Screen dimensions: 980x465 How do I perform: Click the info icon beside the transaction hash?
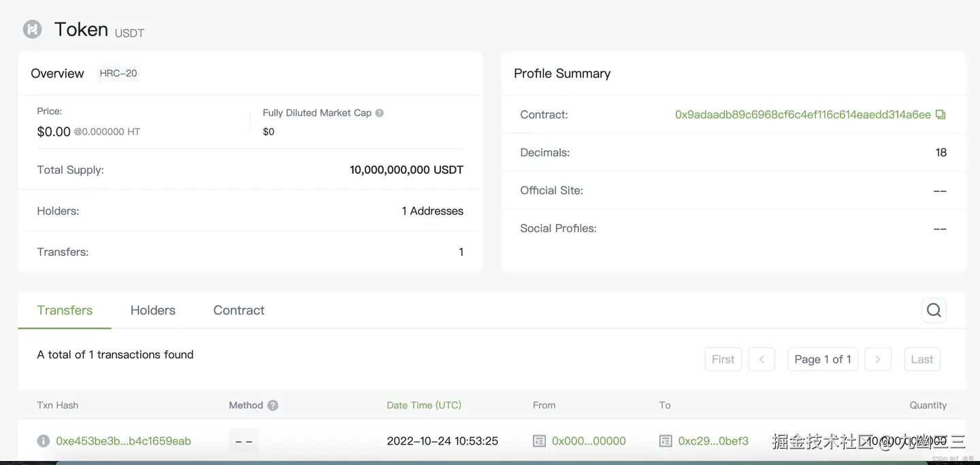tap(44, 440)
